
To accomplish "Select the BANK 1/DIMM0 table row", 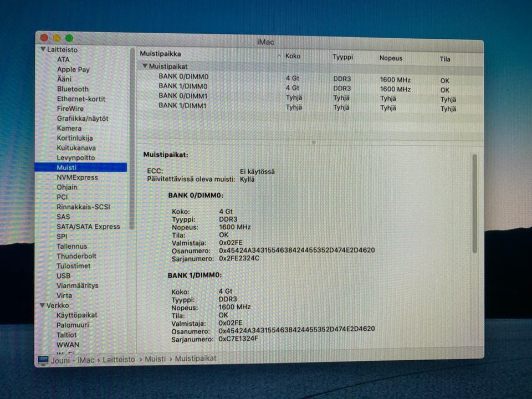I will [310, 88].
